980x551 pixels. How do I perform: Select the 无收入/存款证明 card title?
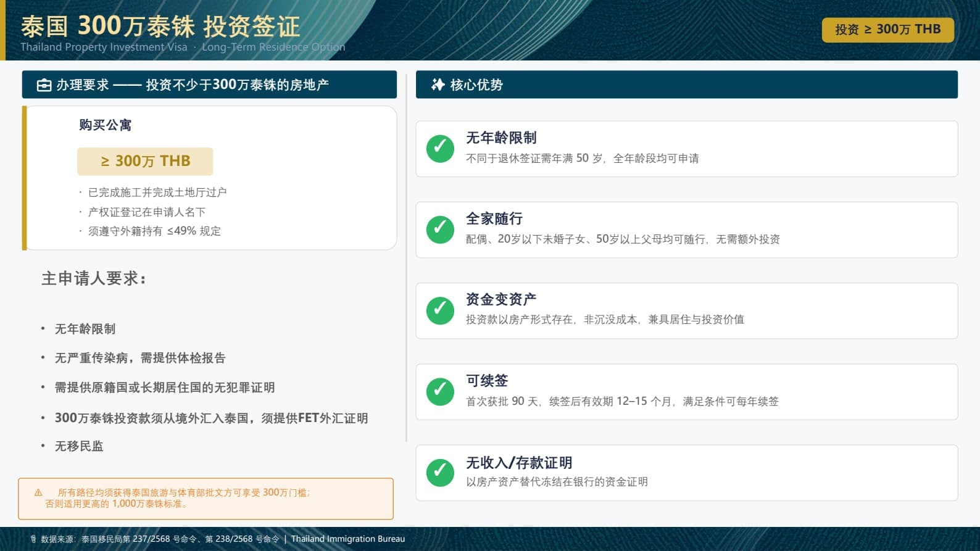coord(519,463)
